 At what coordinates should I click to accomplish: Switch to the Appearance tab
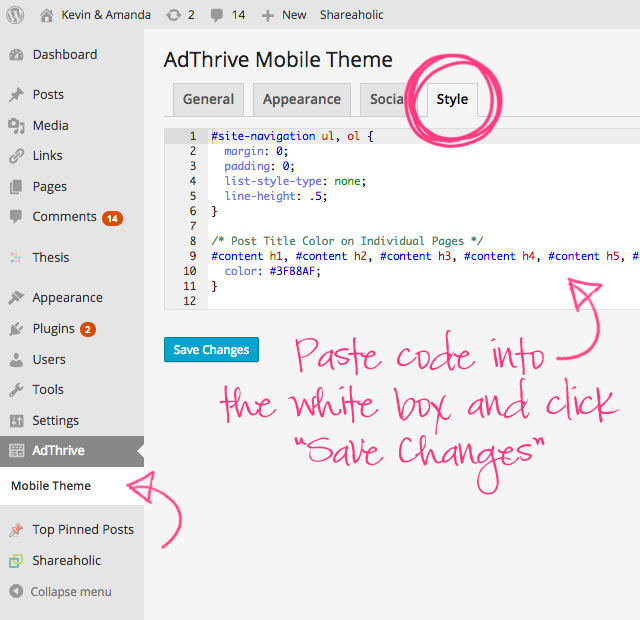click(x=302, y=100)
